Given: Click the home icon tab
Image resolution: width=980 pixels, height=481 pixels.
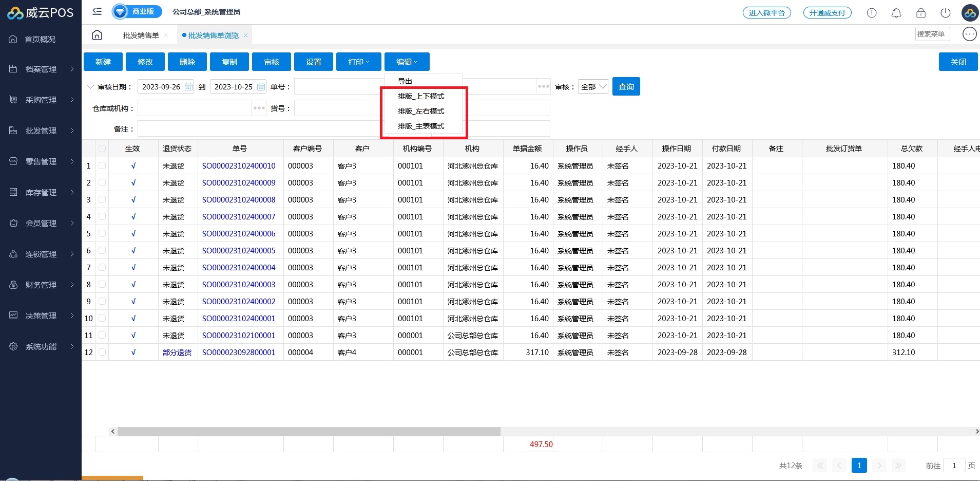Looking at the screenshot, I should (97, 35).
